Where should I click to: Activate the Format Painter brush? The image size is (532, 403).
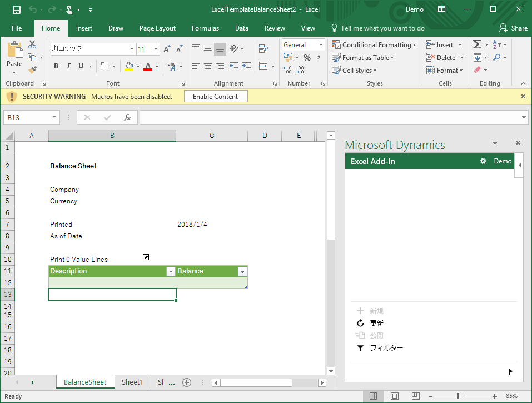(33, 70)
